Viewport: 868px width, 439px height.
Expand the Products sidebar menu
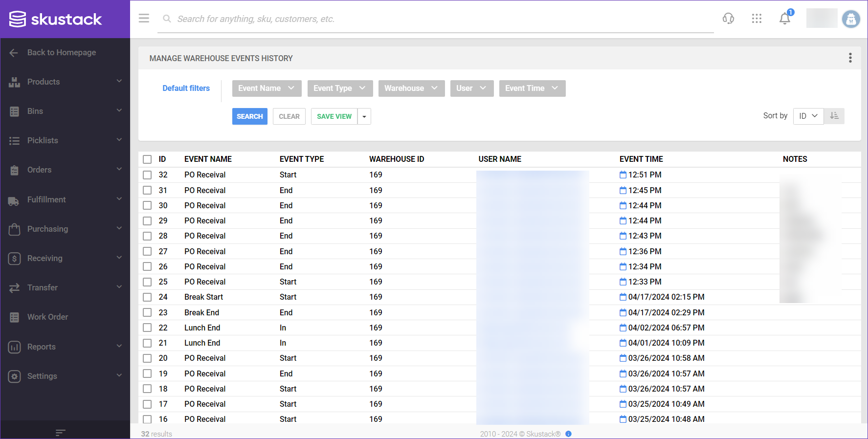tap(65, 82)
